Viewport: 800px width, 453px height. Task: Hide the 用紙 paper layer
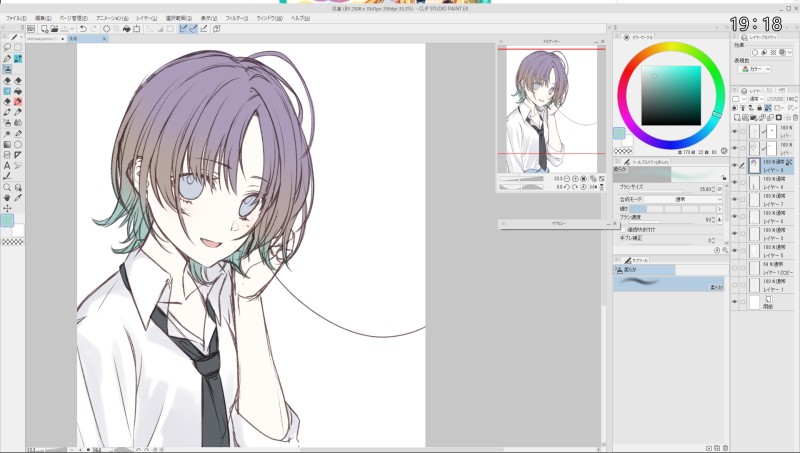coord(735,302)
